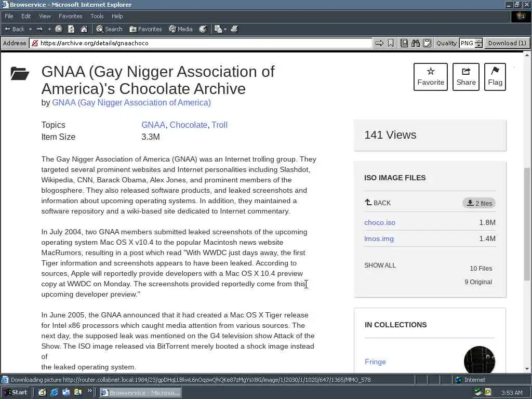The height and width of the screenshot is (399, 532).
Task: Click the History toolbar icon
Action: click(203, 29)
